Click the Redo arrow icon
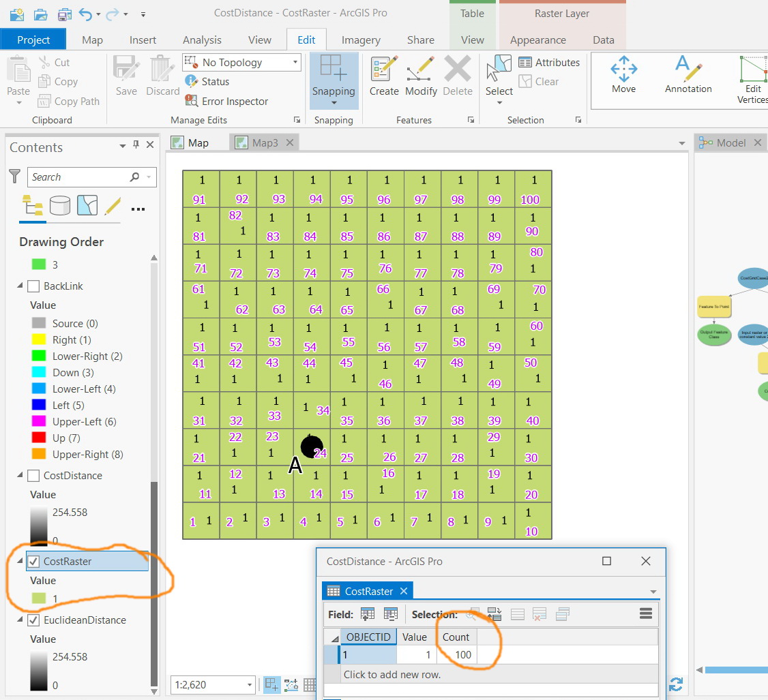Image resolution: width=768 pixels, height=700 pixels. [113, 14]
